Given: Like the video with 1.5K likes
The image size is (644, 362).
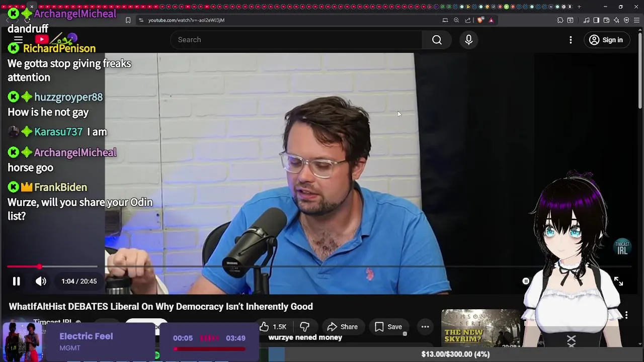Looking at the screenshot, I should [274, 327].
